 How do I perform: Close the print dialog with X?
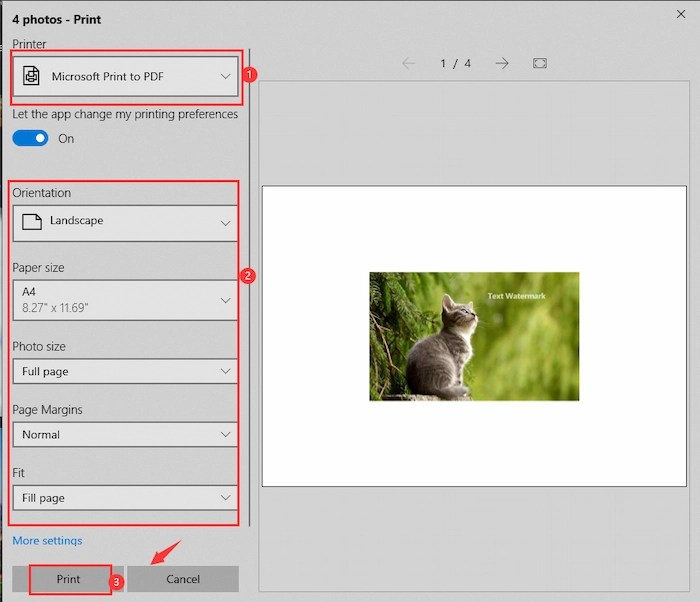coord(681,14)
